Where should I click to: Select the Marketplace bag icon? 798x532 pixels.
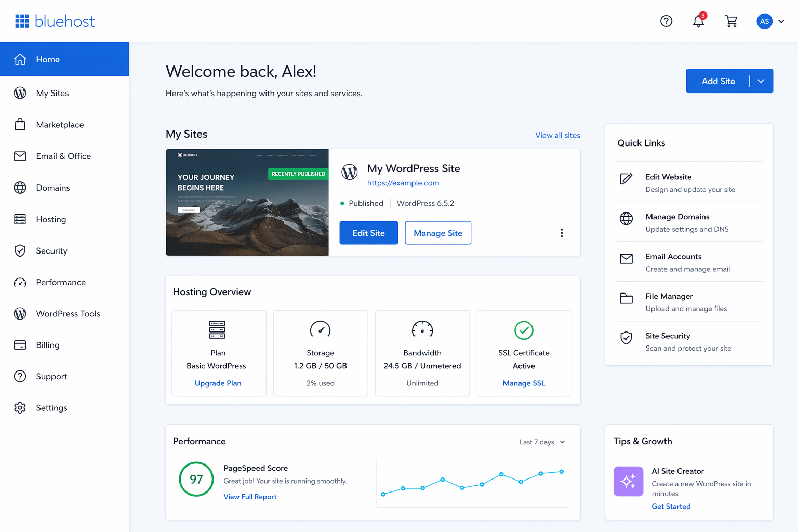click(x=20, y=125)
